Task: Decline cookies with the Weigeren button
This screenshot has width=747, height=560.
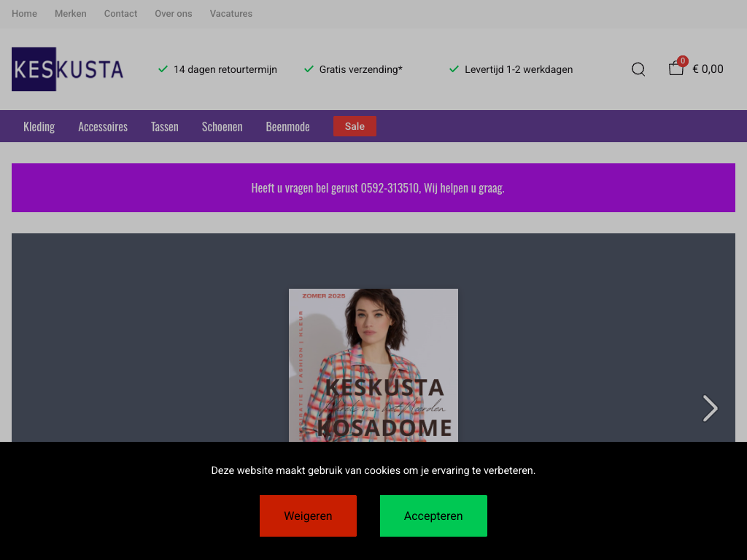Action: coord(308,516)
